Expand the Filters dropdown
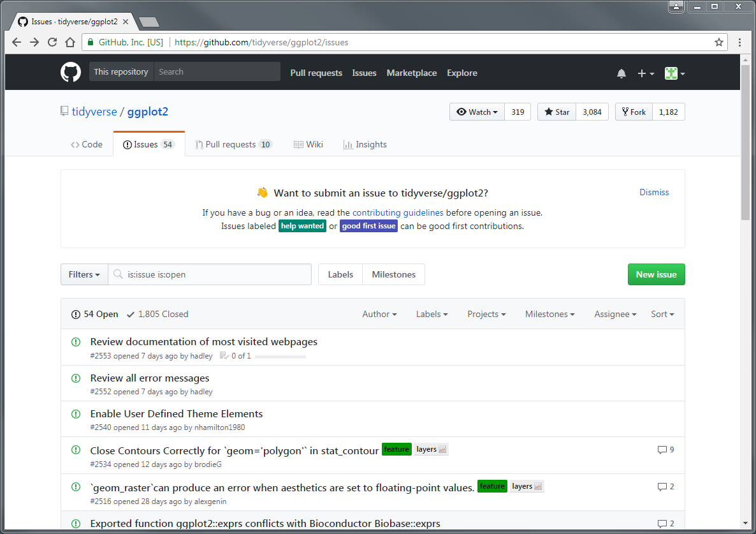This screenshot has width=756, height=534. click(84, 274)
